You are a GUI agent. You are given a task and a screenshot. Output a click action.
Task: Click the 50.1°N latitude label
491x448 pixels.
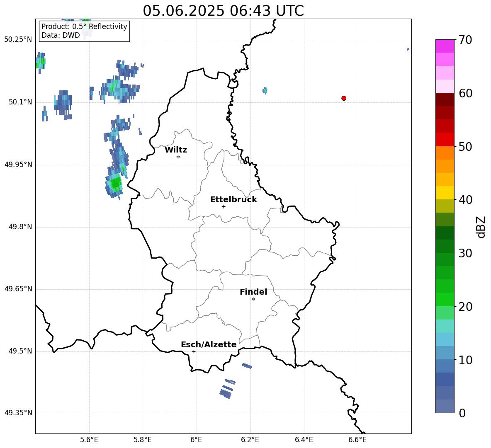pyautogui.click(x=20, y=102)
